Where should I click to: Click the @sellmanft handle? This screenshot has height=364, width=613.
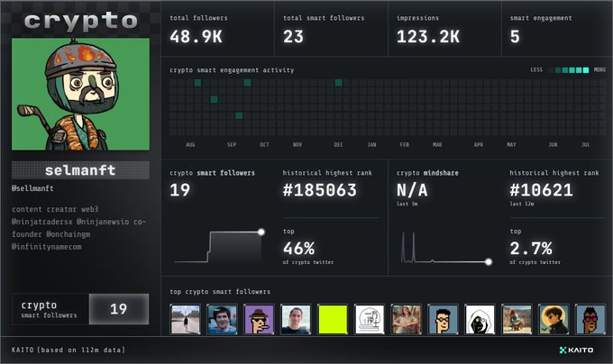[32, 188]
